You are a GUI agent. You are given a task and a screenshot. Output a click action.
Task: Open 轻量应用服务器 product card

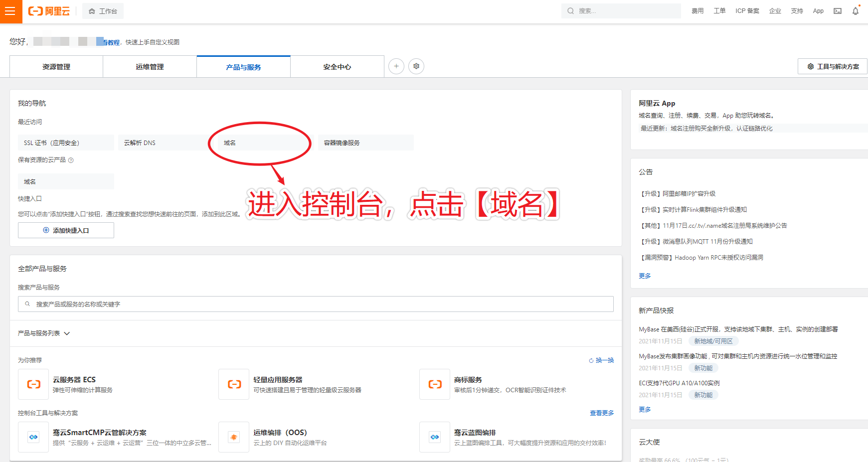click(x=316, y=384)
